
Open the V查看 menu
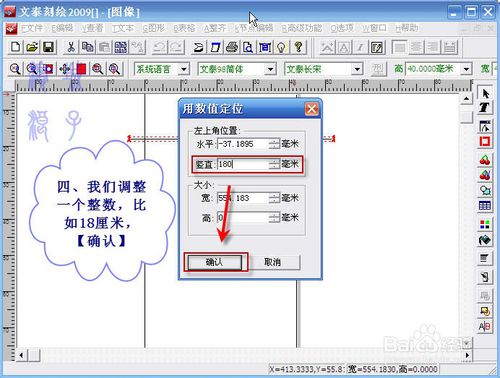pos(92,28)
